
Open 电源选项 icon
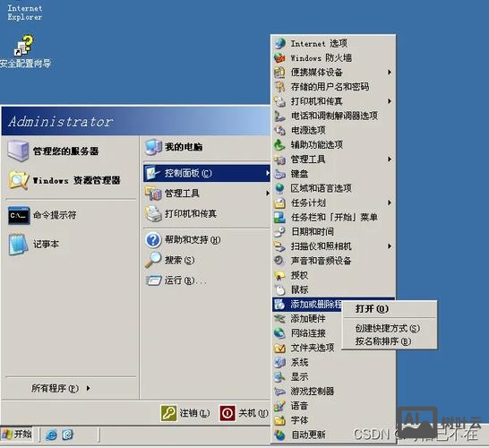[x=279, y=130]
